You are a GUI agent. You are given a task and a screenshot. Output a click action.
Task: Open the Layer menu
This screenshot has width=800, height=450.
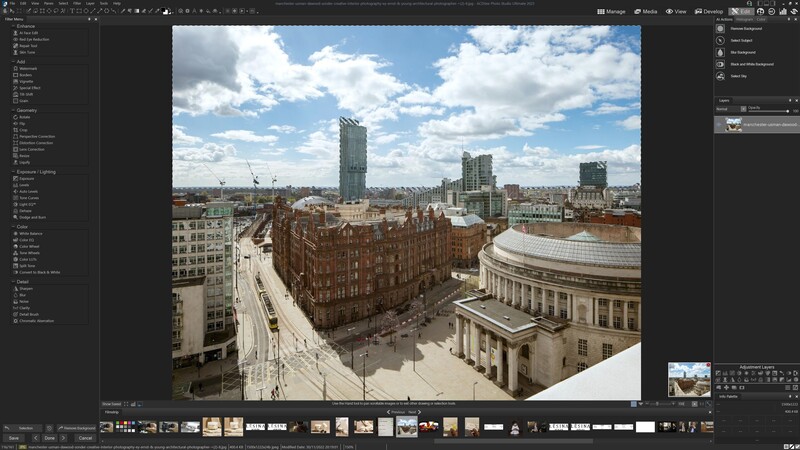click(x=90, y=3)
